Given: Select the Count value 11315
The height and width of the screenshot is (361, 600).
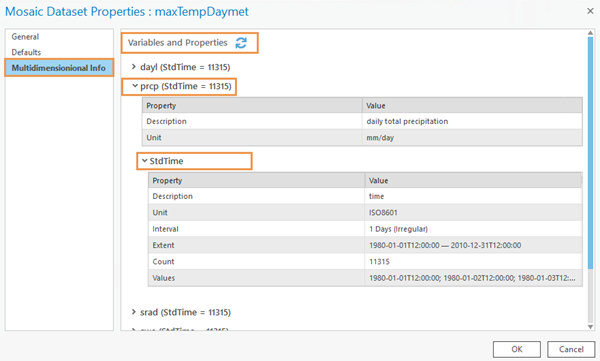Looking at the screenshot, I should coord(473,262).
